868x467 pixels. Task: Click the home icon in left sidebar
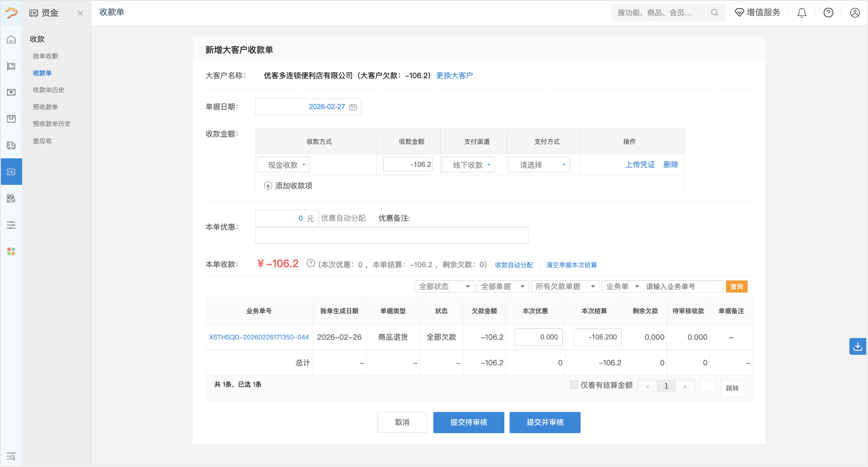point(11,39)
